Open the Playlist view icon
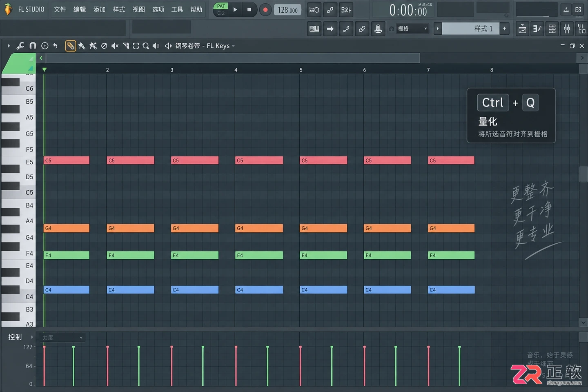The height and width of the screenshot is (392, 588). (522, 29)
